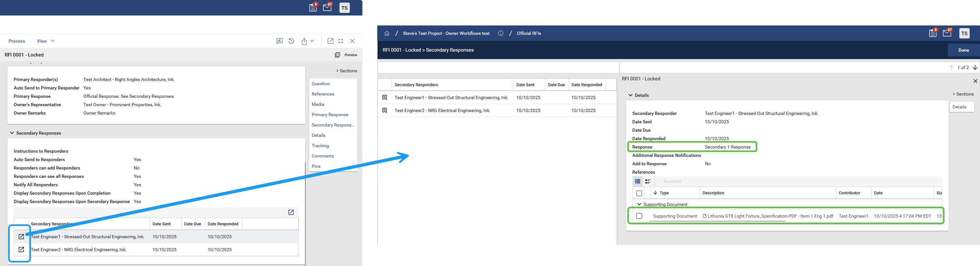Open Test Engineer2 response in left grid
The width and height of the screenshot is (980, 266).
coord(21,250)
